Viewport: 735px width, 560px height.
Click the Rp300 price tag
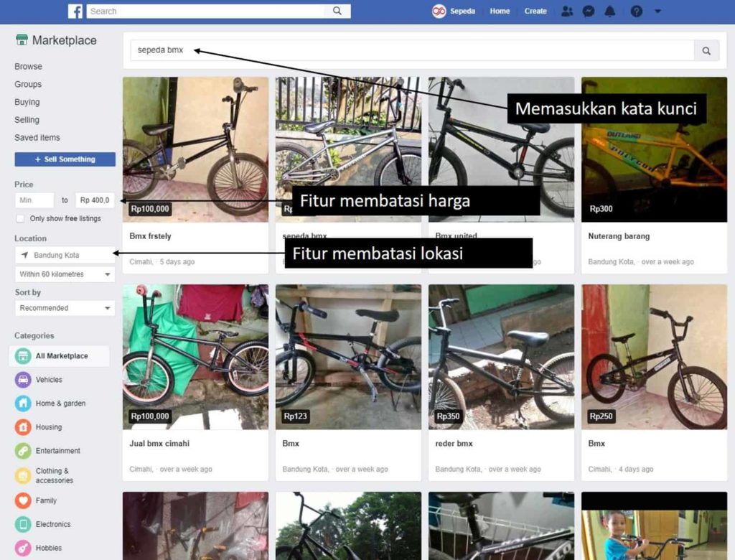click(x=601, y=209)
